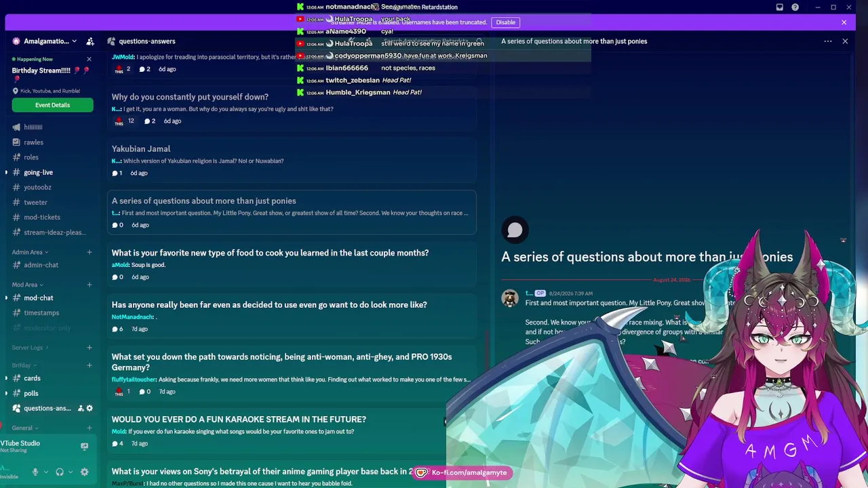Screen dimensions: 868x488
Task: Click the reaction on the 1930s Germany post
Action: [x=123, y=392]
